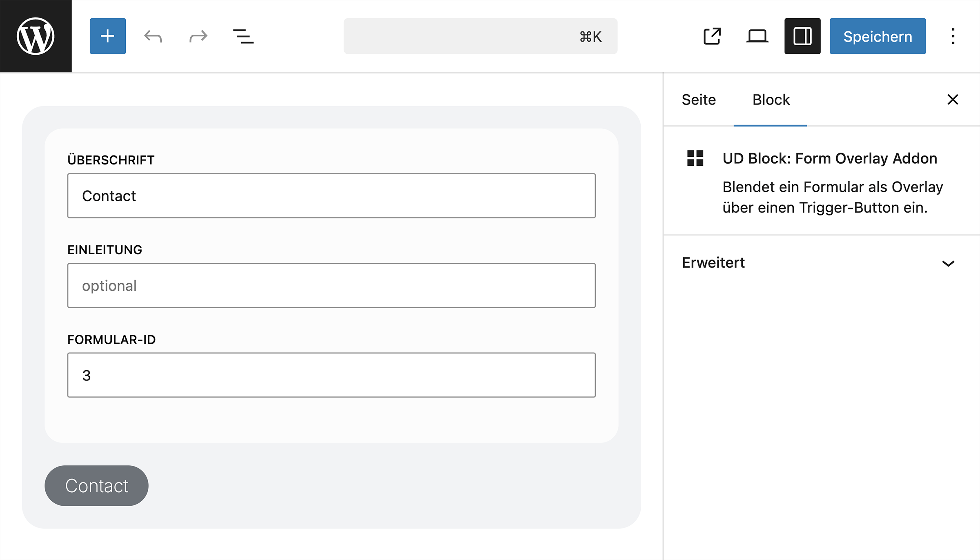Image resolution: width=980 pixels, height=560 pixels.
Task: Click the Formular-ID field
Action: click(x=331, y=375)
